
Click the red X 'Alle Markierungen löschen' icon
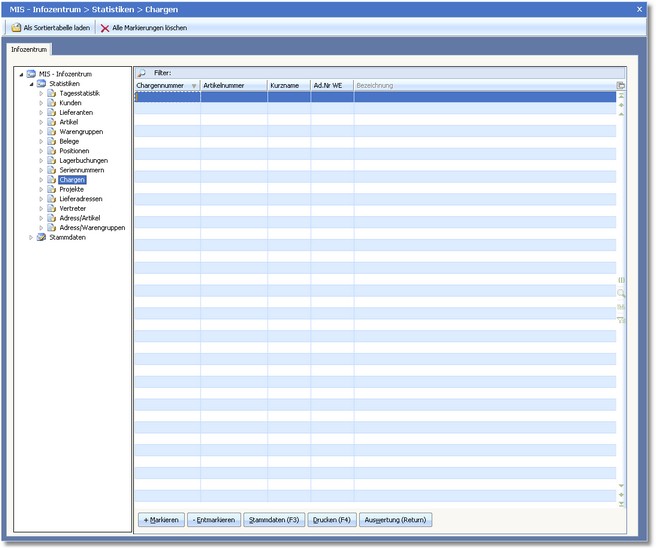point(105,27)
